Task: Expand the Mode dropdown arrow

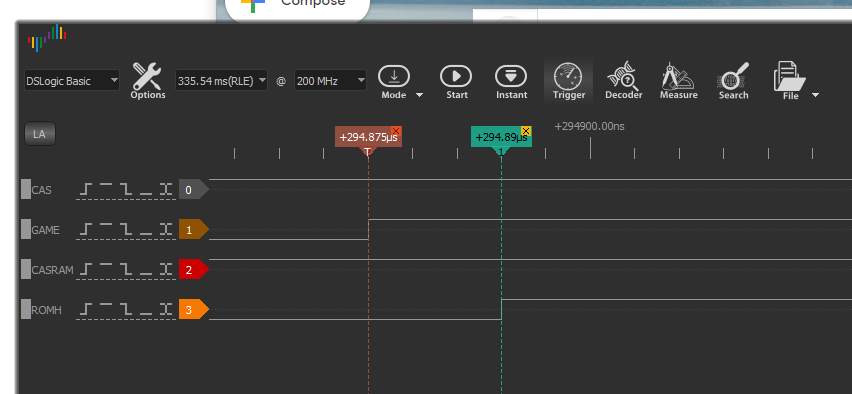Action: [419, 95]
